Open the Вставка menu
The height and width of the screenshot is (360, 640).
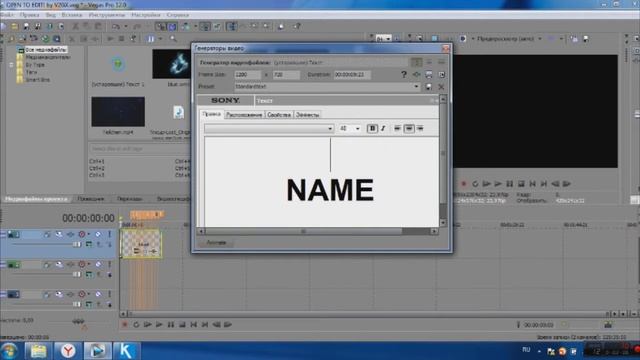[x=72, y=15]
